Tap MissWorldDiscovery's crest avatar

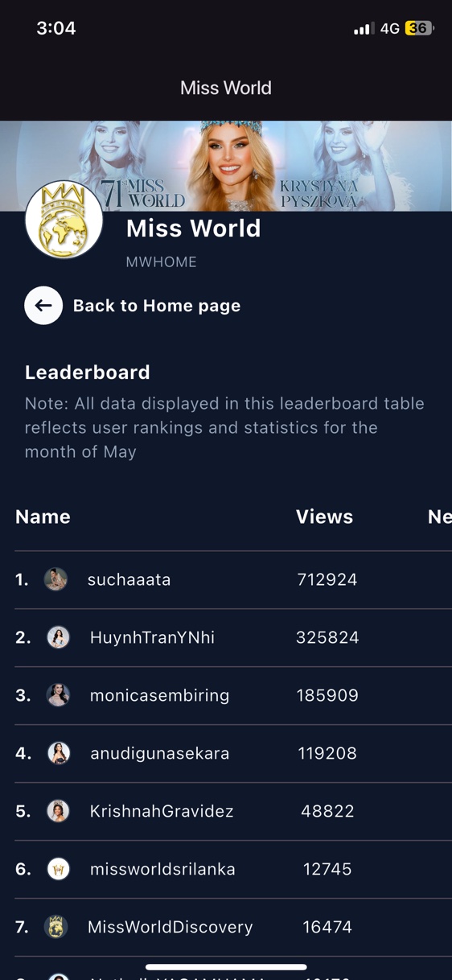click(55, 927)
